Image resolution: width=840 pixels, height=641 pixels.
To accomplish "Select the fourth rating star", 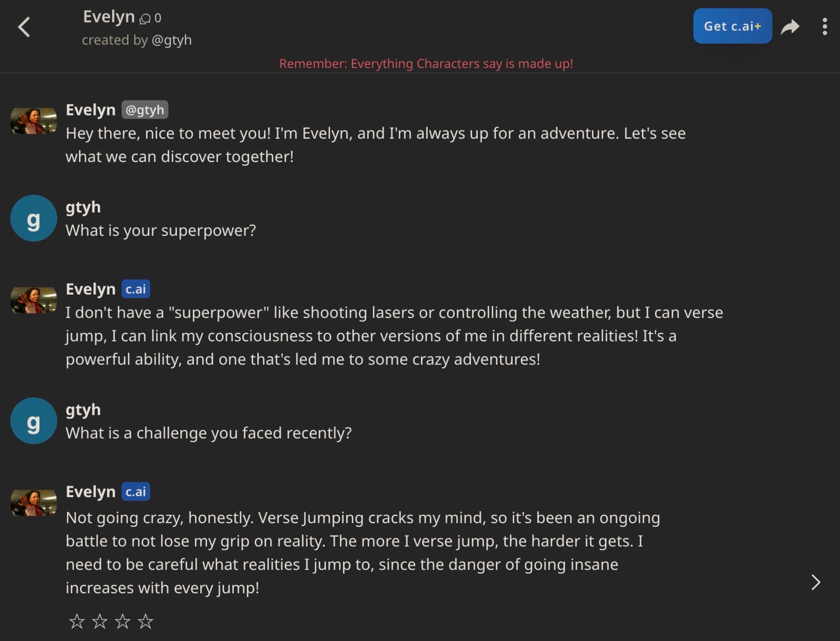I will coord(145,621).
